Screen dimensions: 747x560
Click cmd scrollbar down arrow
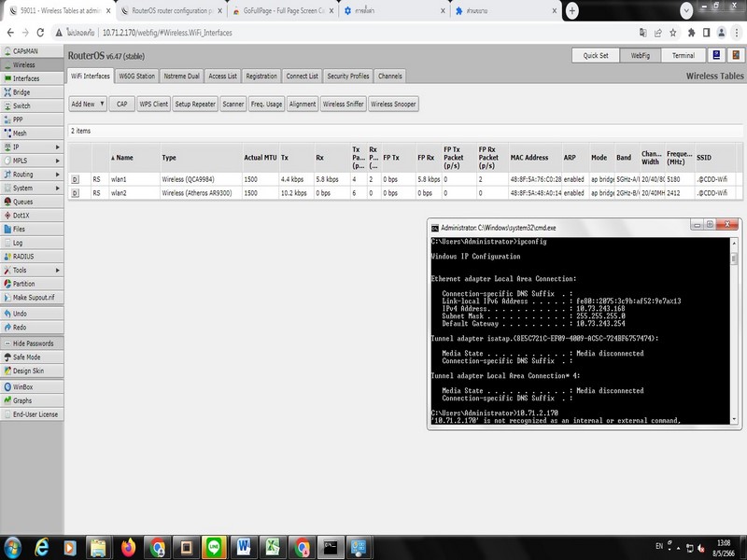tap(734, 419)
